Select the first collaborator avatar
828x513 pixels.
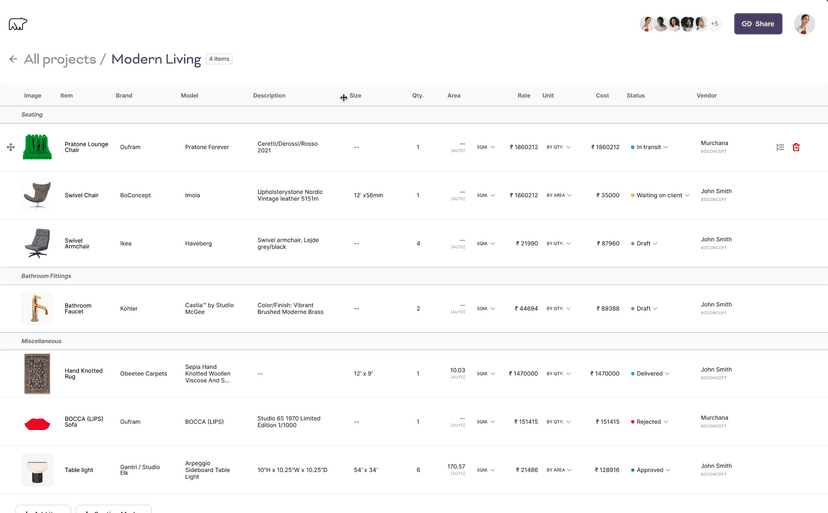point(646,24)
